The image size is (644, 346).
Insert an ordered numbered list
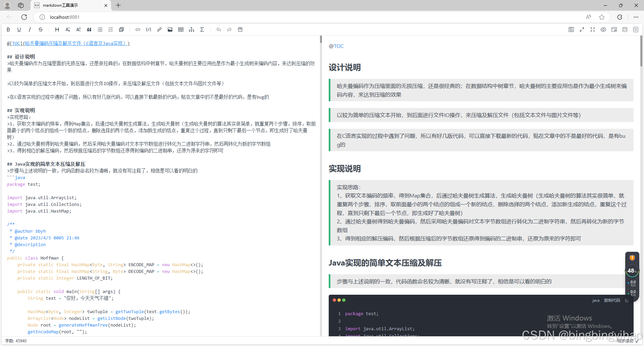(111, 30)
